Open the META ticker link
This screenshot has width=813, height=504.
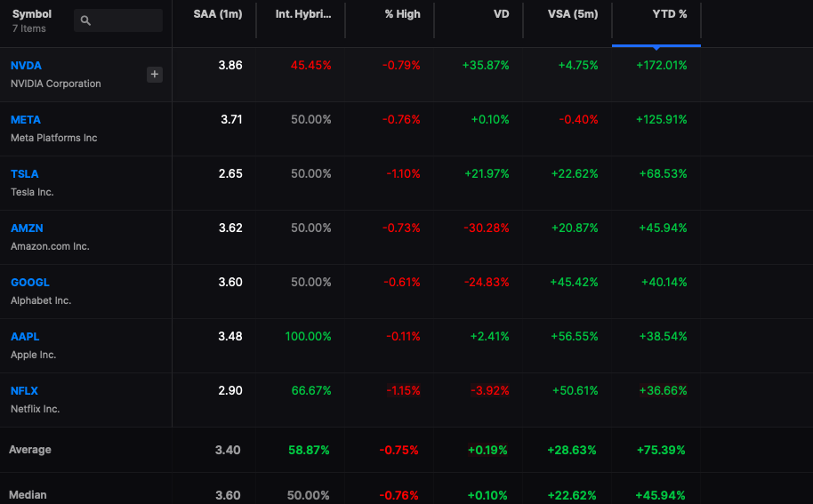26,120
